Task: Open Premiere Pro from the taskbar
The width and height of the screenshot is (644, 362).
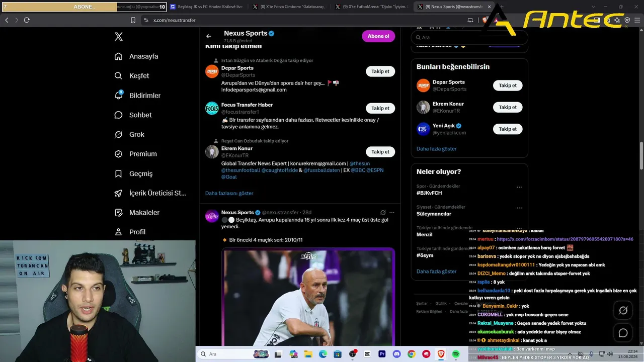Action: (x=382, y=354)
